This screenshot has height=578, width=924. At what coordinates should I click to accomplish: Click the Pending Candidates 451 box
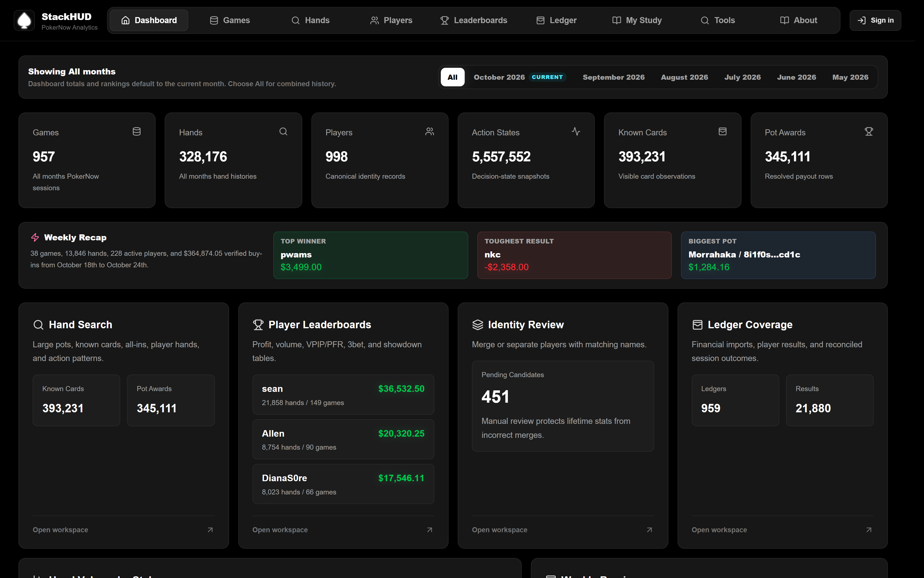coord(563,406)
